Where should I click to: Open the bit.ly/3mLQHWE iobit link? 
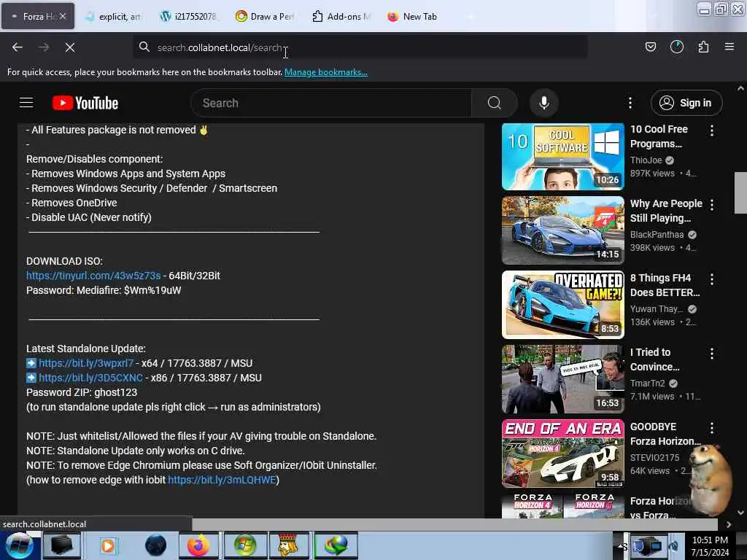coord(222,480)
